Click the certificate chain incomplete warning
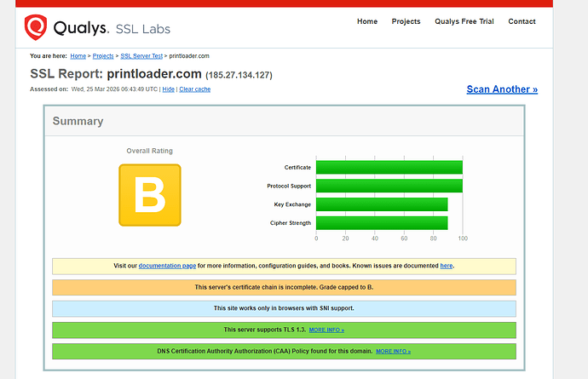This screenshot has height=379, width=588. pos(284,287)
